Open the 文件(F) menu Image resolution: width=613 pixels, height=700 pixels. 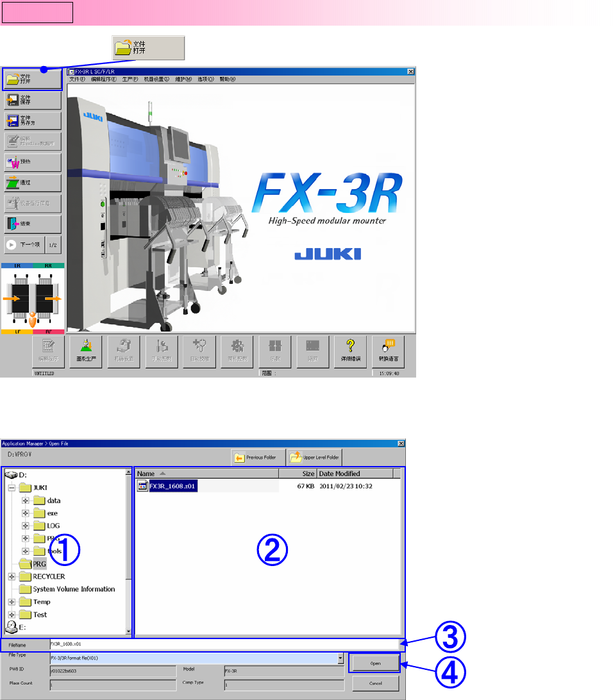[77, 79]
